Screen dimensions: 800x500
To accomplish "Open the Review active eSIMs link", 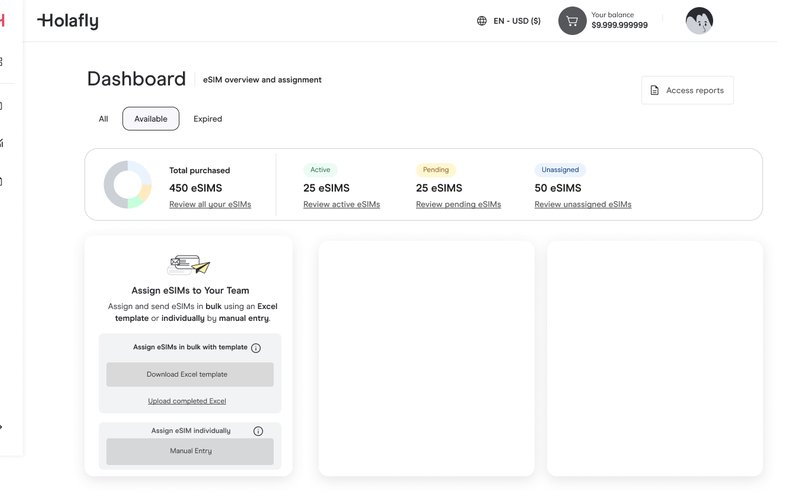I will pos(342,204).
